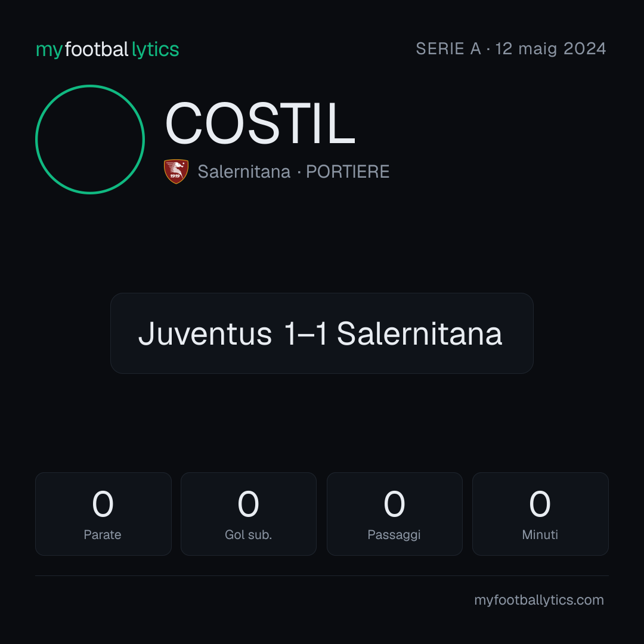The height and width of the screenshot is (644, 644).
Task: Click the Salernitana club crest icon
Action: pos(176,171)
